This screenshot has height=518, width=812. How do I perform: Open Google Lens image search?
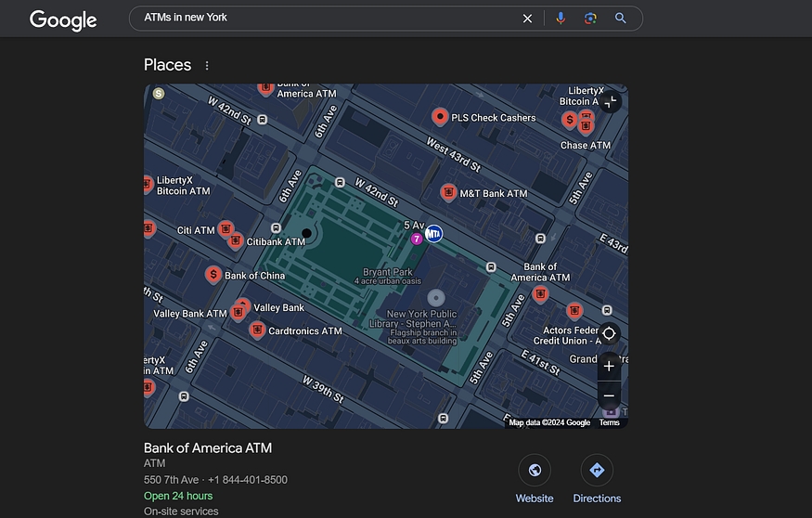(x=590, y=19)
